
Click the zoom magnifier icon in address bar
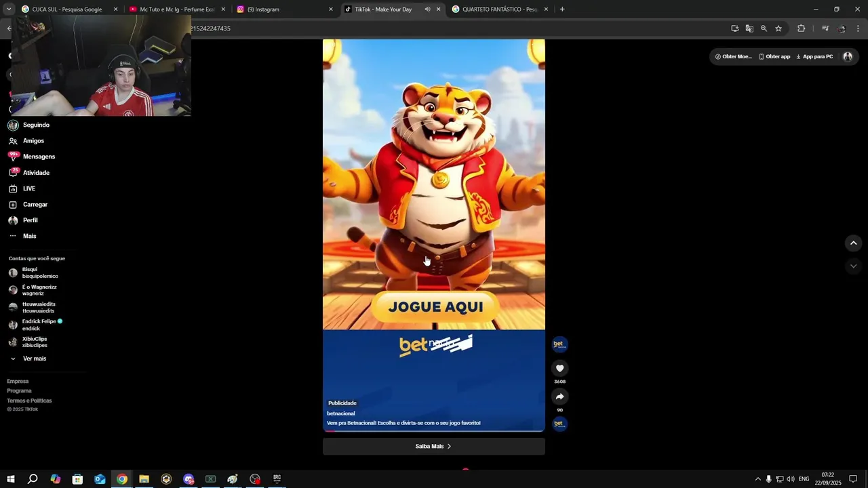764,28
